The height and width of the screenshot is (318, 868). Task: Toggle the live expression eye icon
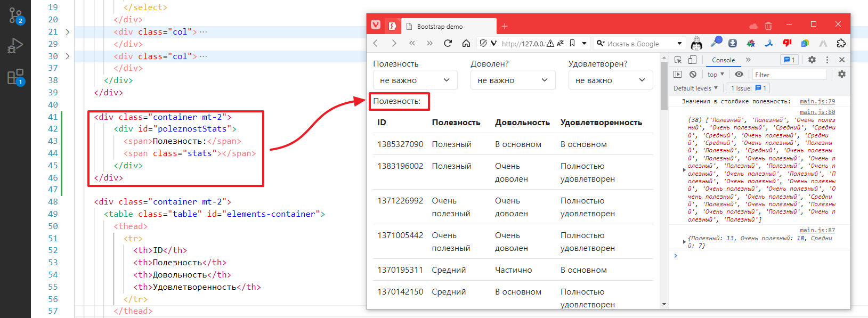click(739, 75)
